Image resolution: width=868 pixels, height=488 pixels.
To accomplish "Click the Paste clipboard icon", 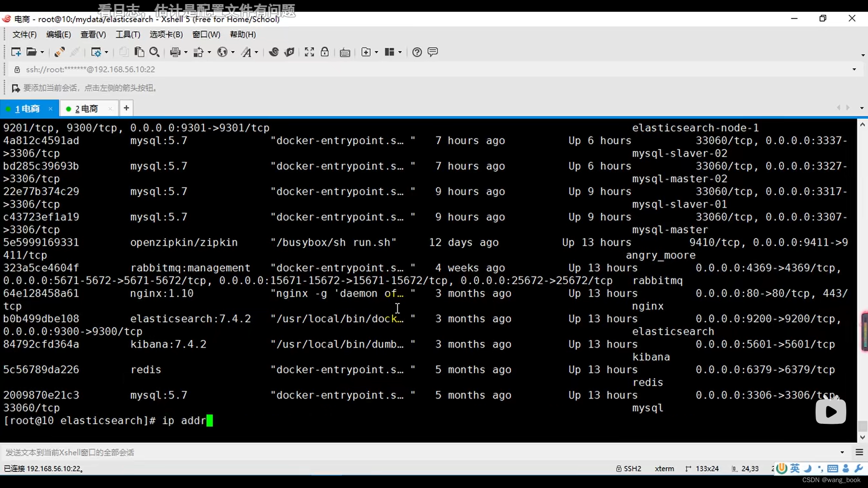I will [x=139, y=52].
